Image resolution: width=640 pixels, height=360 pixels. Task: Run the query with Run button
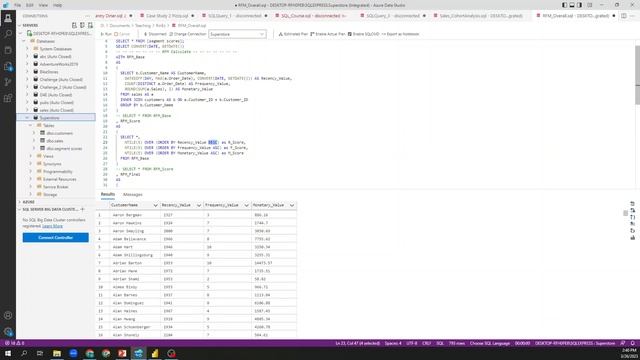pos(106,34)
